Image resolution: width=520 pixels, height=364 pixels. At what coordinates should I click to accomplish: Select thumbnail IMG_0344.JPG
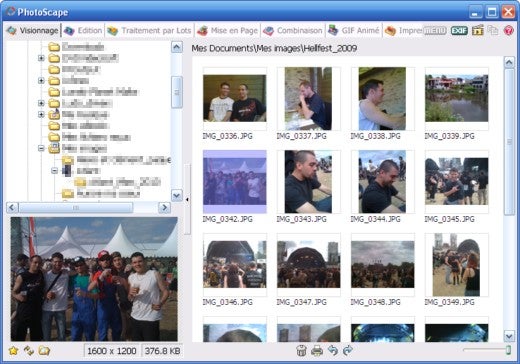click(x=383, y=182)
